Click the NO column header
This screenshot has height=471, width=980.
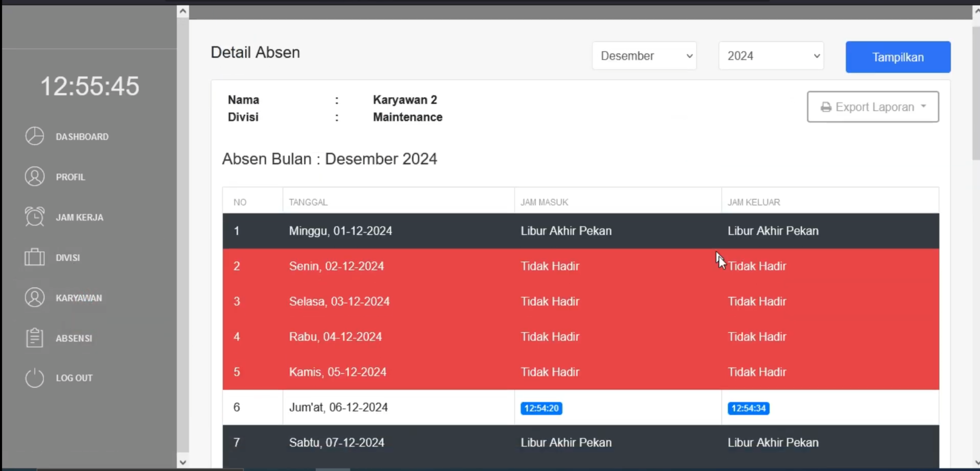point(240,202)
